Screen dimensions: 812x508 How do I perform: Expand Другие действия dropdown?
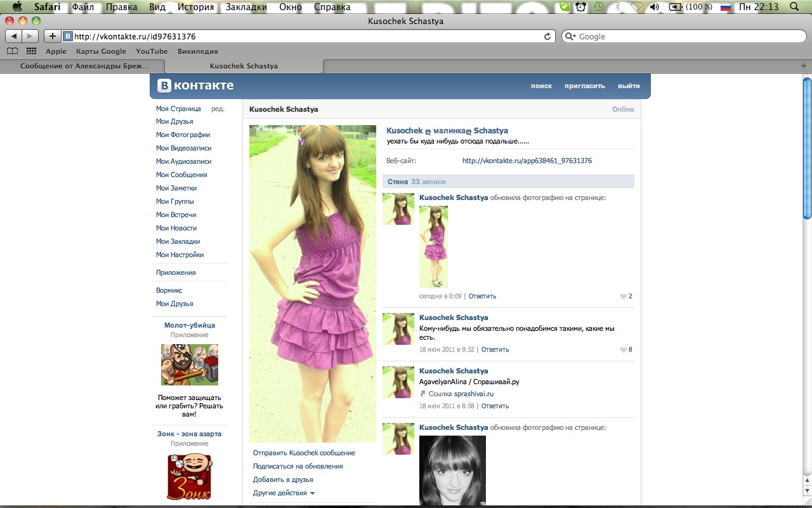tap(284, 493)
